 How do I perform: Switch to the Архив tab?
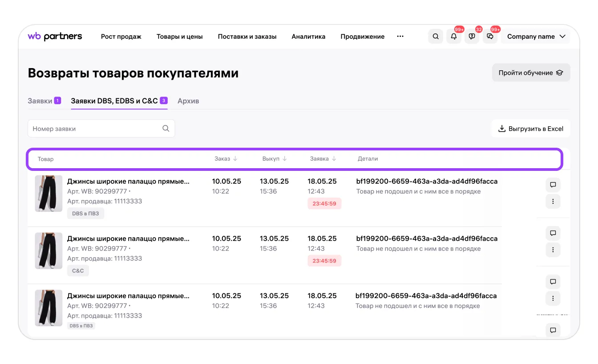pos(188,101)
